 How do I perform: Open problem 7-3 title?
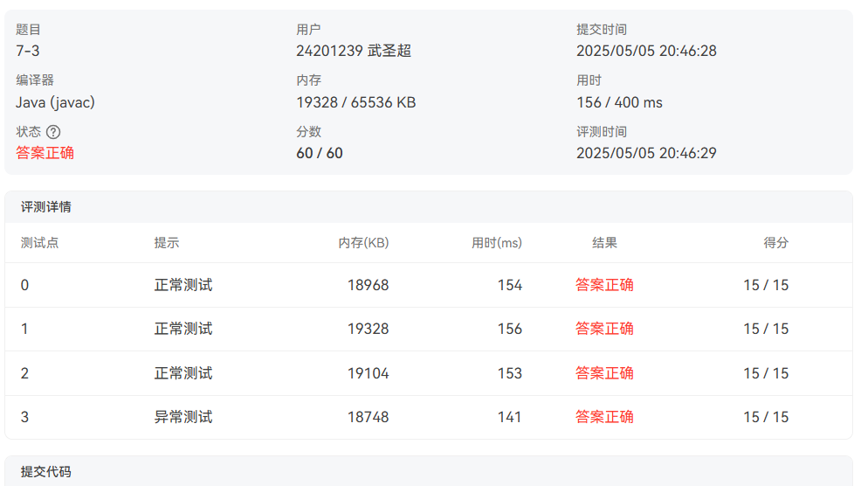(27, 51)
